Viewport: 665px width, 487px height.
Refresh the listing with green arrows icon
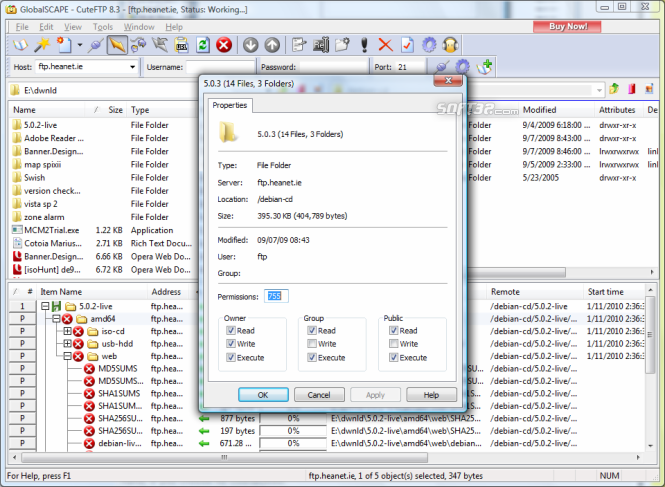point(203,45)
